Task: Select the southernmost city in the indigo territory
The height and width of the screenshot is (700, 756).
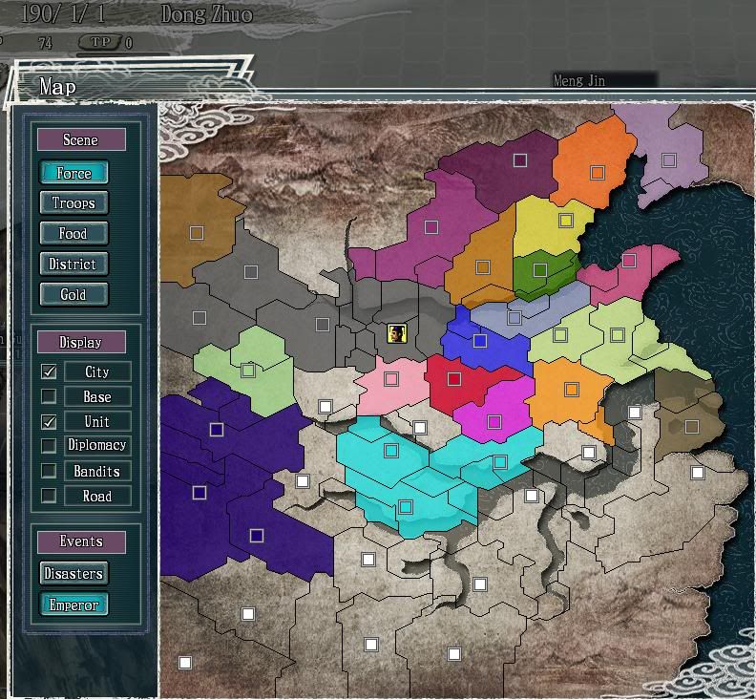Action: click(257, 536)
